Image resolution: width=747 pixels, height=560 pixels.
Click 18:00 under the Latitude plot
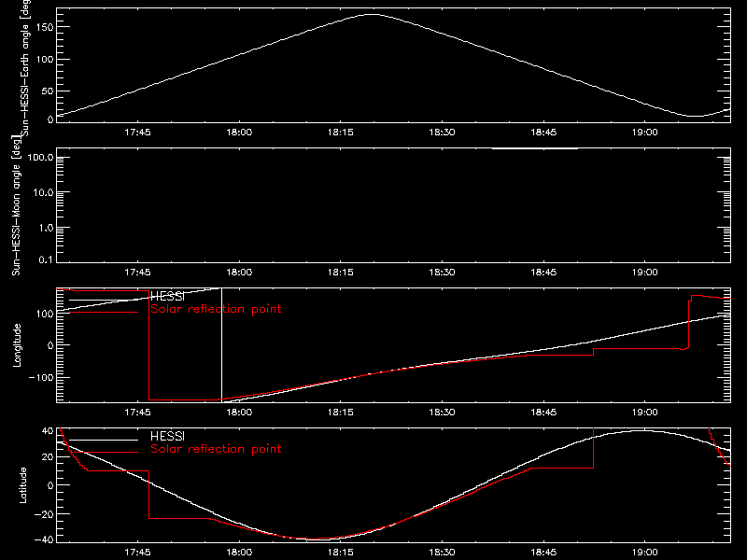tap(239, 553)
